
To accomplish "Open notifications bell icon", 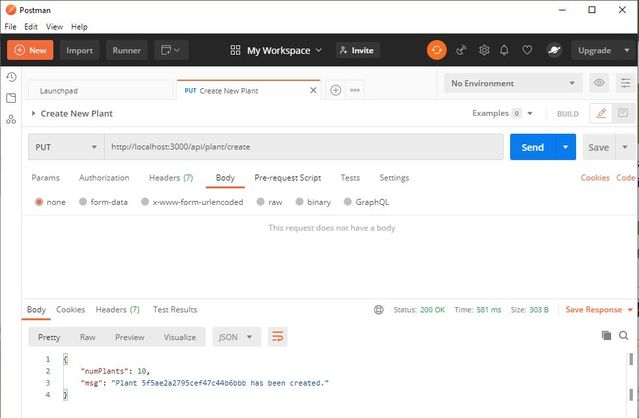I will (504, 50).
